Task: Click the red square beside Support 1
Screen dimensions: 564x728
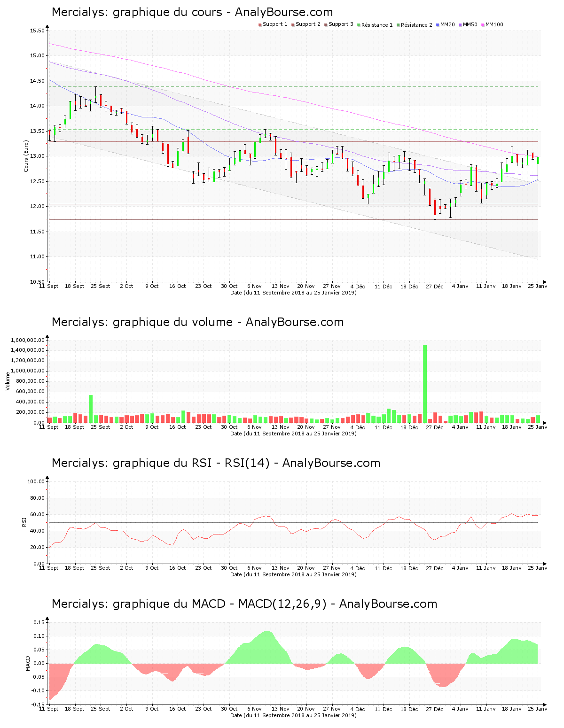Action: tap(260, 25)
